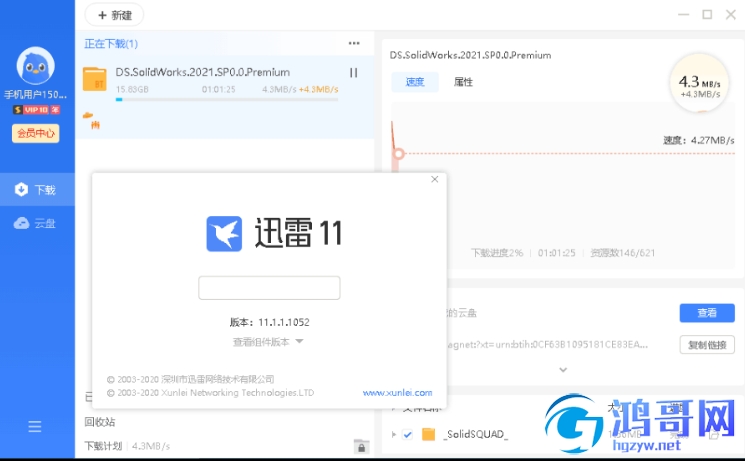The image size is (745, 461).
Task: Open 回收站 recycle bin
Action: [x=100, y=422]
